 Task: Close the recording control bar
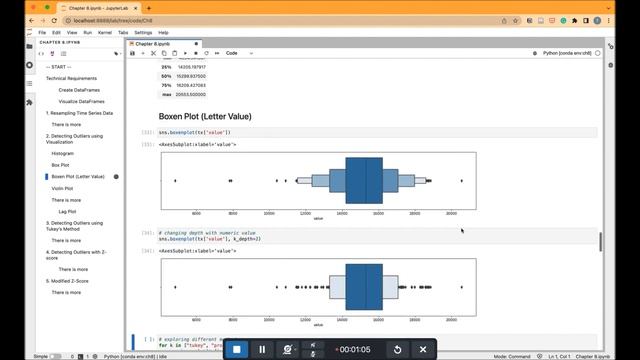[x=423, y=349]
